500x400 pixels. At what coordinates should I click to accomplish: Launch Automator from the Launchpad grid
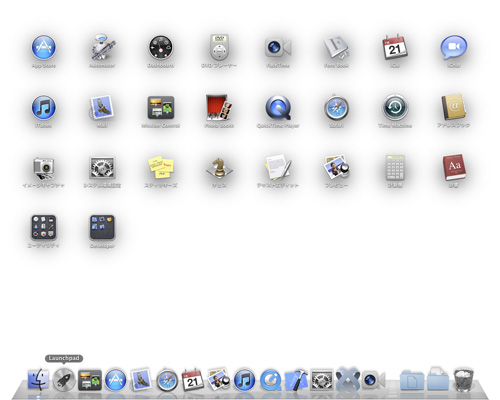point(102,47)
